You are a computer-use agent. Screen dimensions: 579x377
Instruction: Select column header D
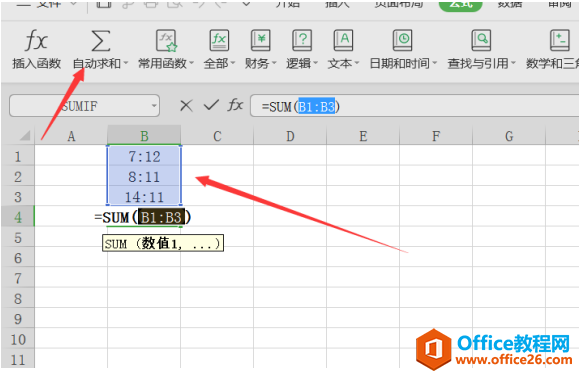290,136
